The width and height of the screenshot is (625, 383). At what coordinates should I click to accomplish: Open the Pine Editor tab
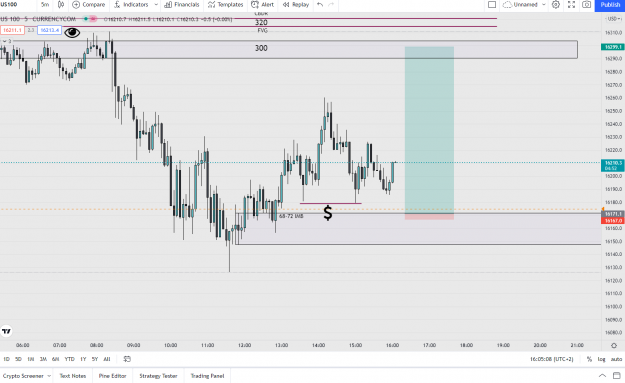(112, 376)
